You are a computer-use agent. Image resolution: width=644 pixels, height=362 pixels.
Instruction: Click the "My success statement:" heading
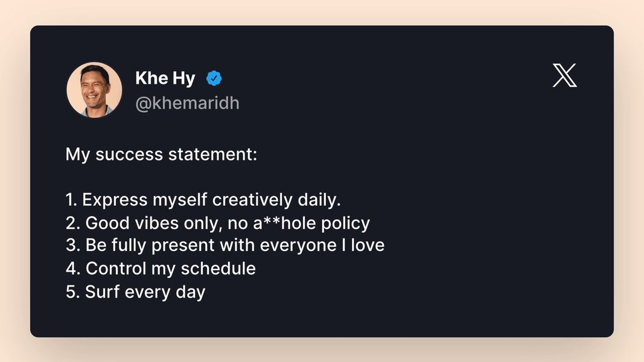tap(161, 154)
